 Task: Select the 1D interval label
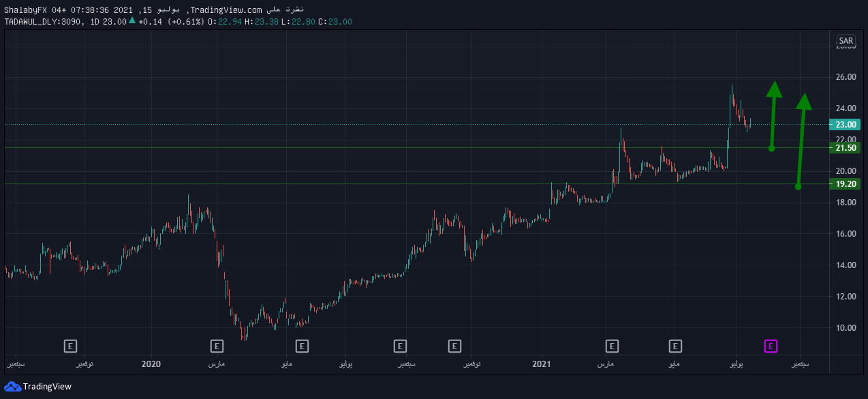click(94, 22)
